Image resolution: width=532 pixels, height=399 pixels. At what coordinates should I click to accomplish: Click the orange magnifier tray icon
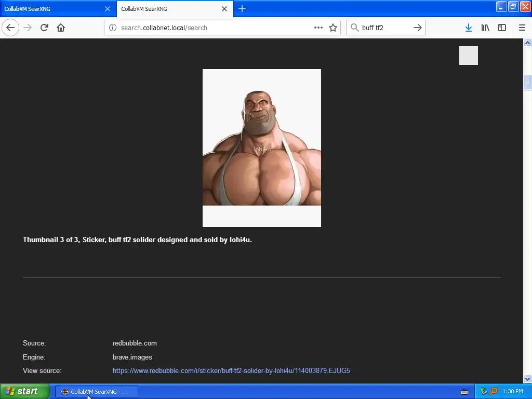pyautogui.click(x=494, y=391)
